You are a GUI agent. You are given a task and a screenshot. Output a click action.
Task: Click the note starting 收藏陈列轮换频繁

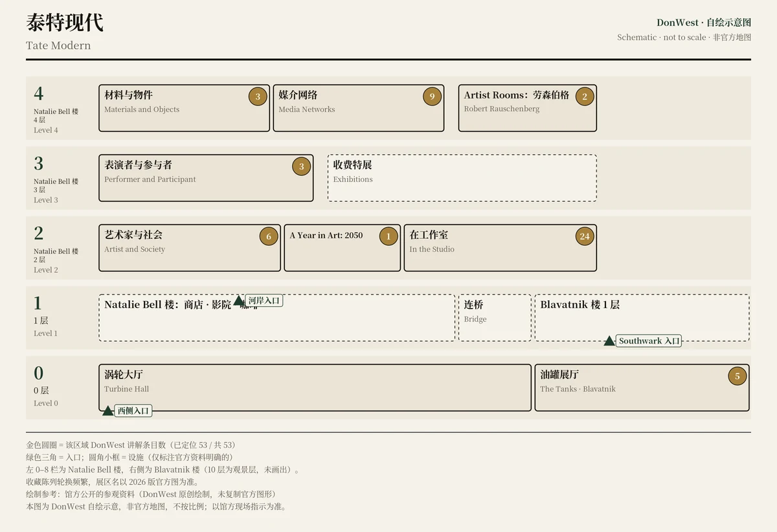(x=112, y=482)
